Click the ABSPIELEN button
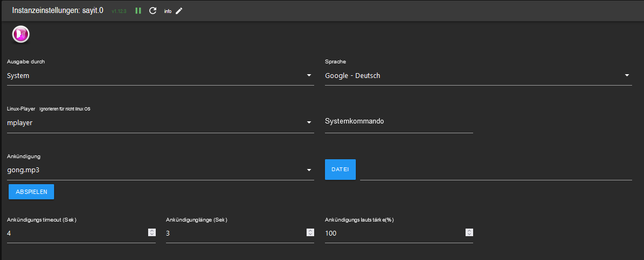Screen dimensions: 644x260 31,192
